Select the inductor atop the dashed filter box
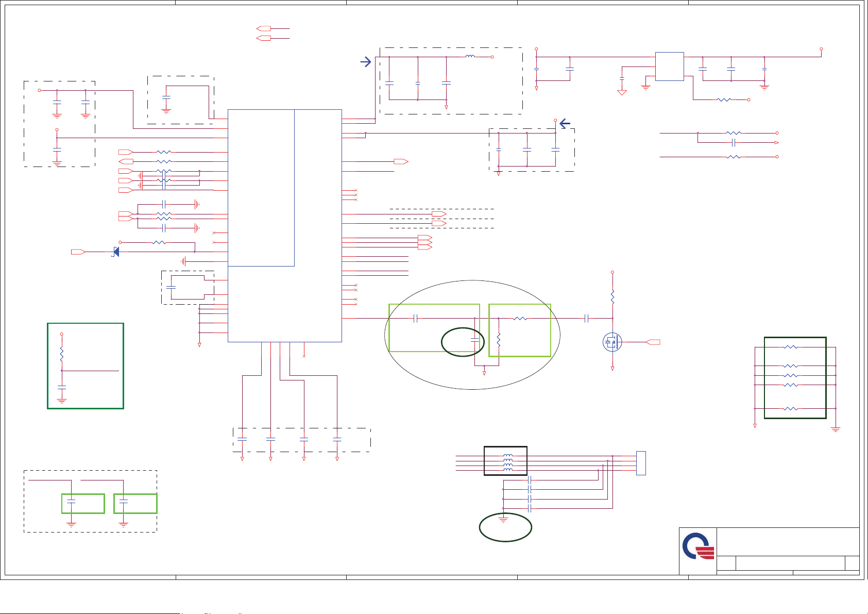 [x=470, y=56]
